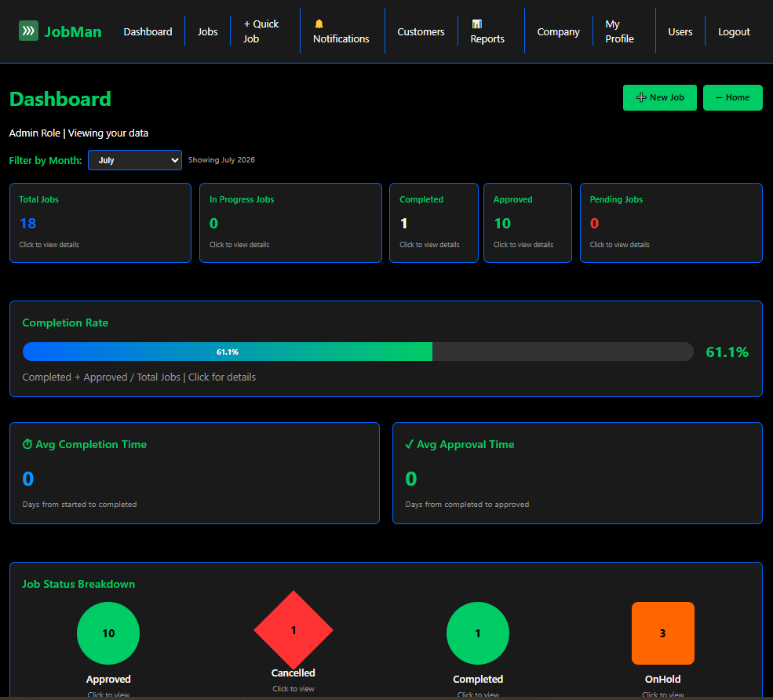Open the Users page

[x=680, y=31]
